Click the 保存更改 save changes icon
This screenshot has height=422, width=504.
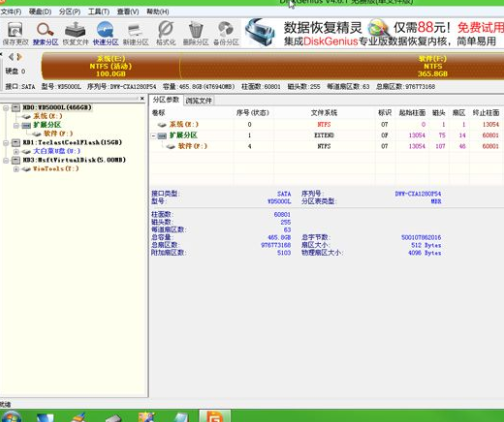click(x=15, y=33)
